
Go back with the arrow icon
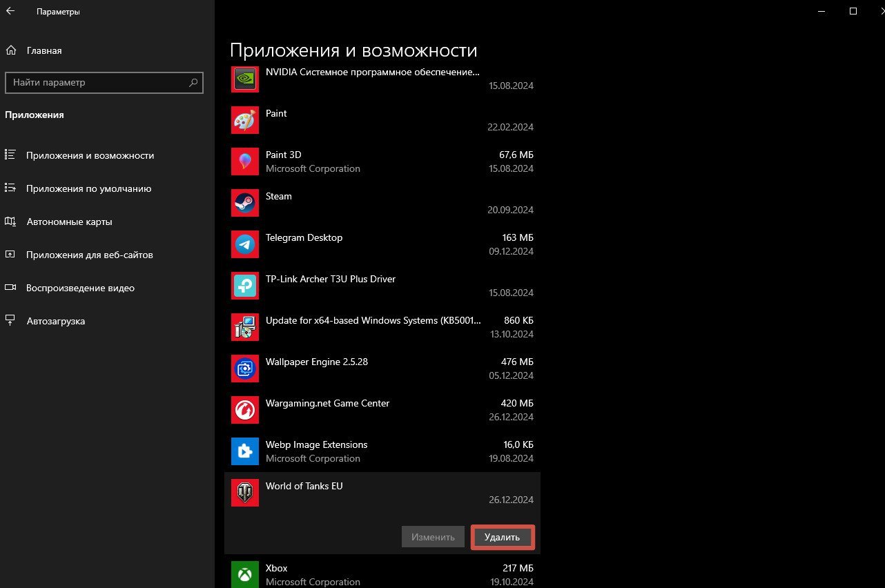click(10, 11)
